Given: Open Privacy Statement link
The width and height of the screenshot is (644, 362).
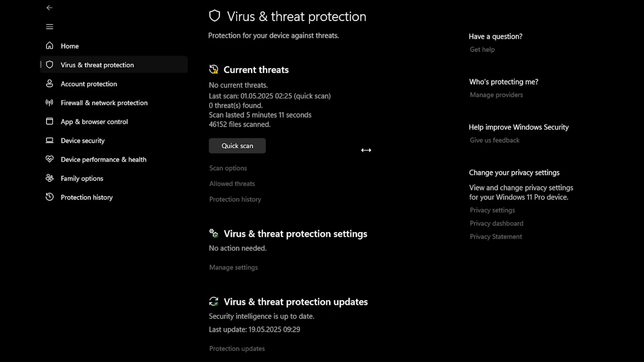Looking at the screenshot, I should coord(496,237).
